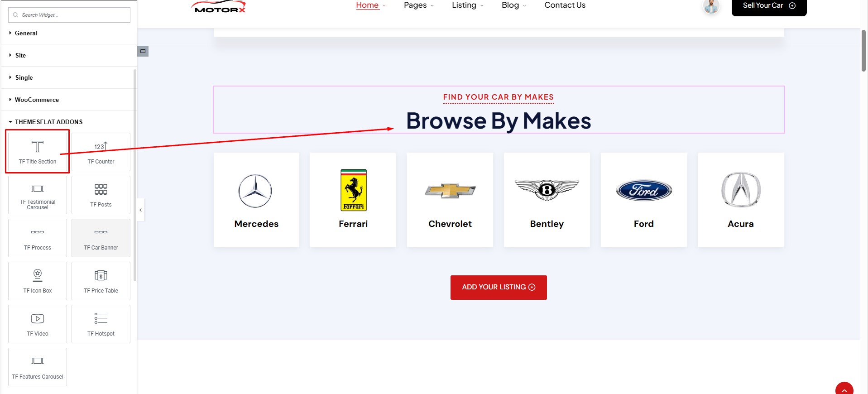Collapse the widget panel with side arrow

point(141,210)
